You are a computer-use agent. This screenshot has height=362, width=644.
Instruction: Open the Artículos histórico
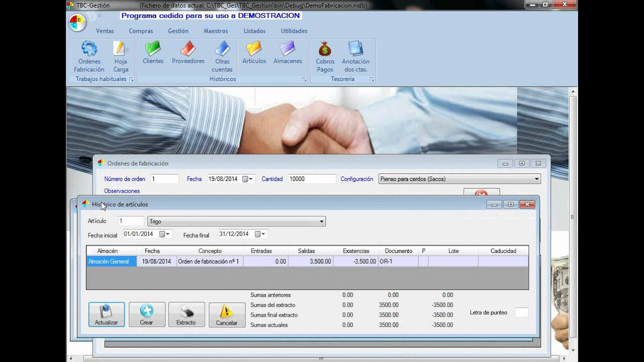point(254,53)
